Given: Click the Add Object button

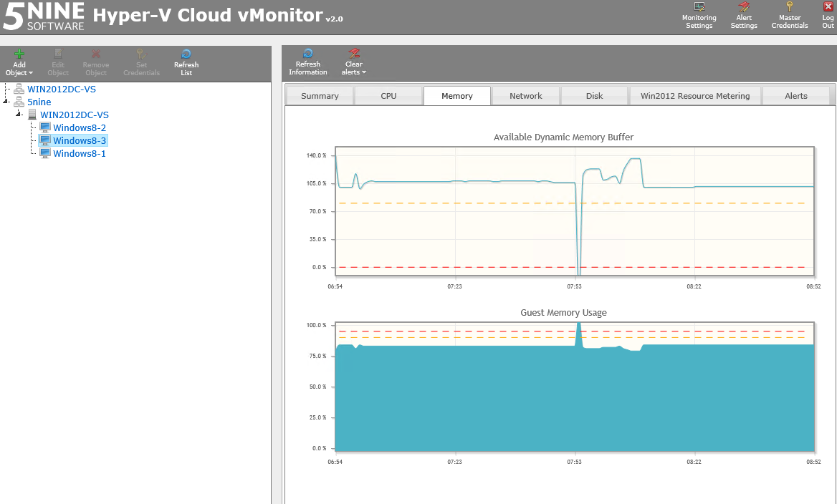Looking at the screenshot, I should pyautogui.click(x=19, y=62).
